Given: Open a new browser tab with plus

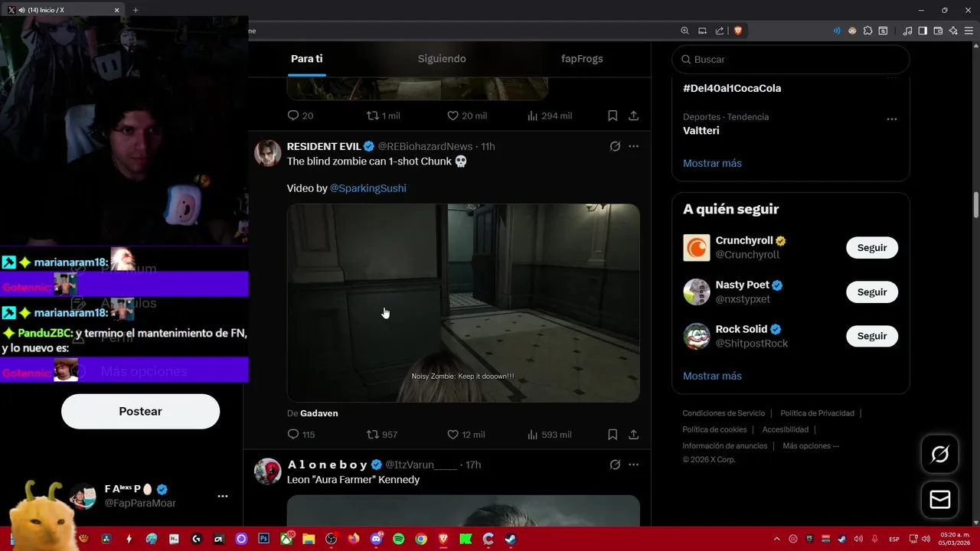Looking at the screenshot, I should [x=136, y=10].
